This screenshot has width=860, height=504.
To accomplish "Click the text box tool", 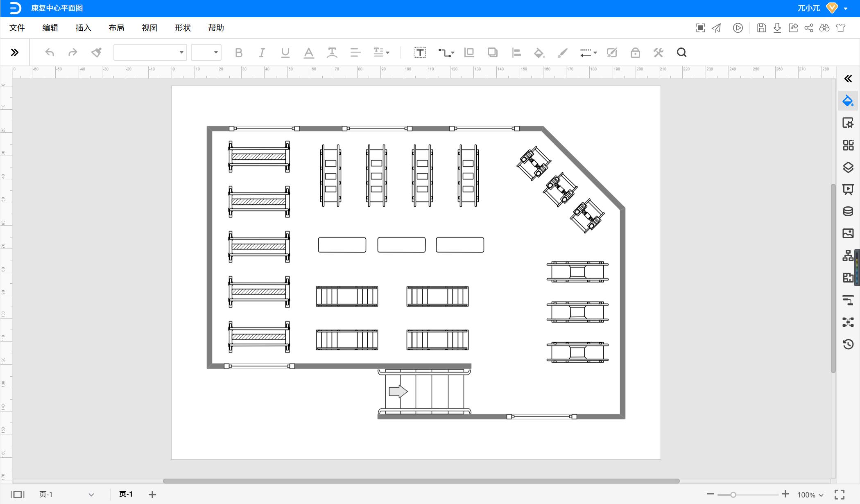I will pyautogui.click(x=420, y=52).
